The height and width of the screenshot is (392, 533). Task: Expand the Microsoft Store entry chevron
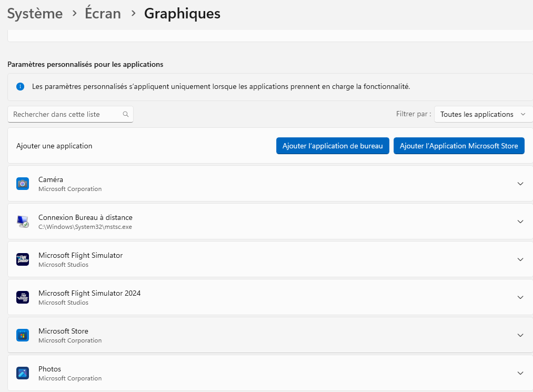click(520, 335)
